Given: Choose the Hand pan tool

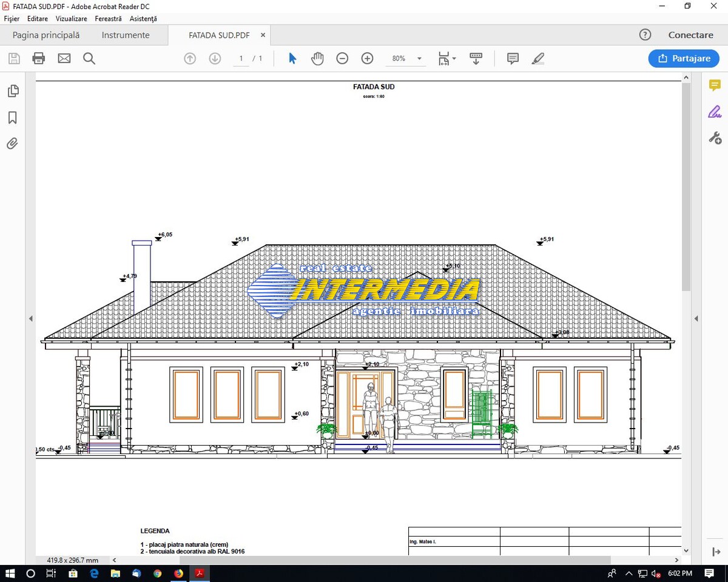Looking at the screenshot, I should click(x=317, y=59).
